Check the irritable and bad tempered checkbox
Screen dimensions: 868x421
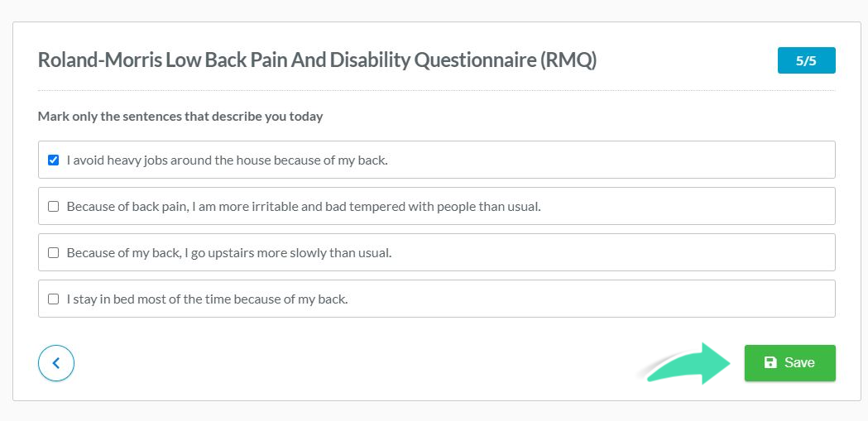coord(53,207)
